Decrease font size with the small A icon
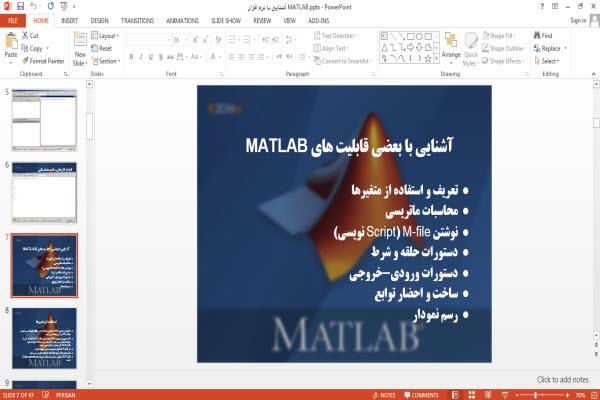The image size is (600, 400). (205, 39)
